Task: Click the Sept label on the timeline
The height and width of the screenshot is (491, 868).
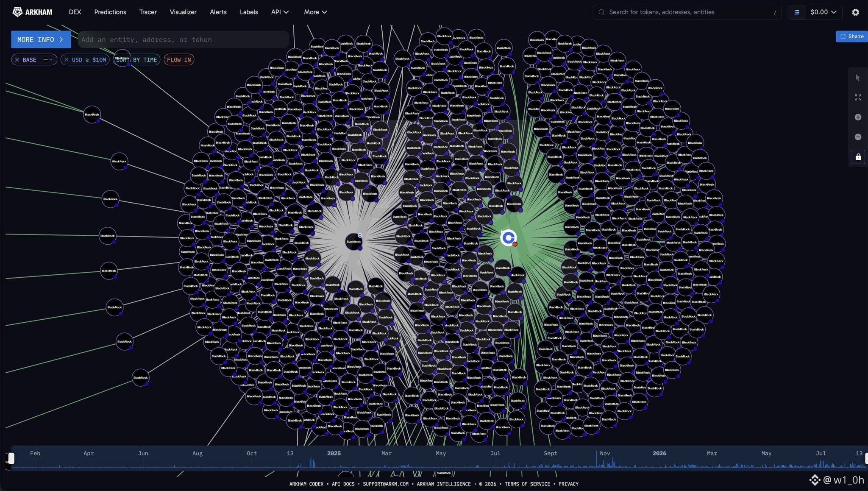Action: 551,453
